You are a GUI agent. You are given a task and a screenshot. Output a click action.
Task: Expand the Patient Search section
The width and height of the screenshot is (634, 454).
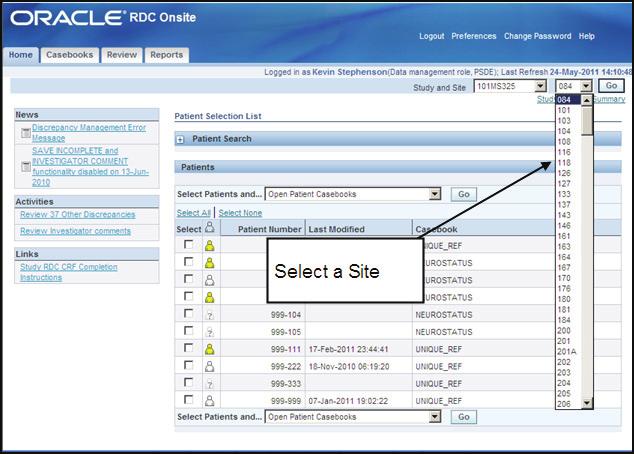(180, 139)
